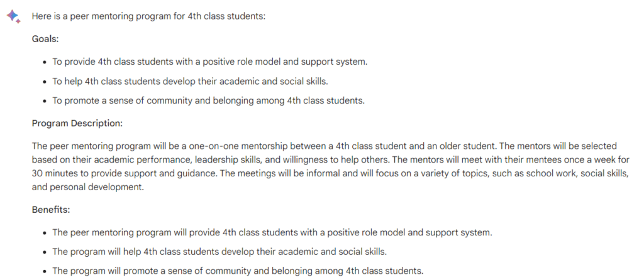Click the bullet point before last benefit

pyautogui.click(x=44, y=272)
